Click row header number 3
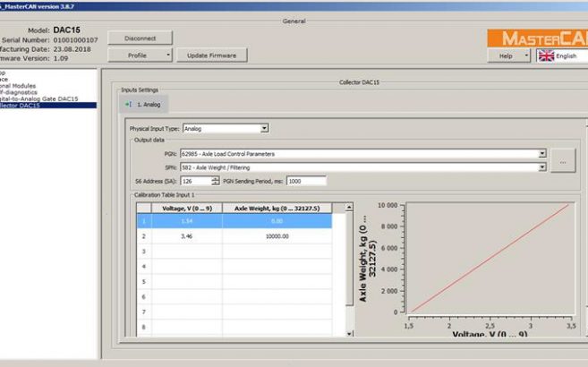588x367 pixels. [143, 252]
